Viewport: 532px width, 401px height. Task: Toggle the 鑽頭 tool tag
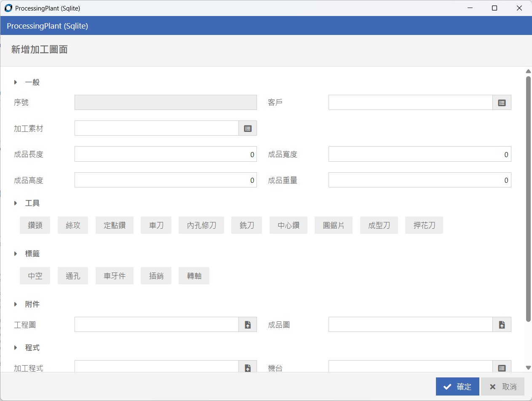pyautogui.click(x=35, y=225)
